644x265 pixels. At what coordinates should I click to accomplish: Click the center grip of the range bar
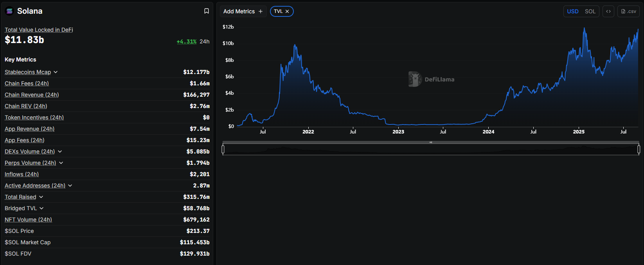pos(431,142)
